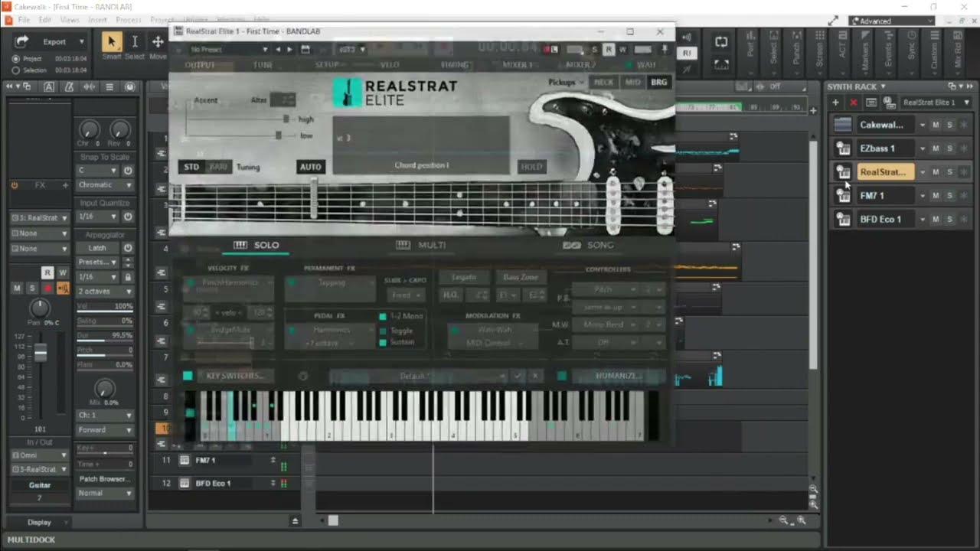Toggle Snap To Scale power button
Screen dimensions: 980x551
coord(128,171)
